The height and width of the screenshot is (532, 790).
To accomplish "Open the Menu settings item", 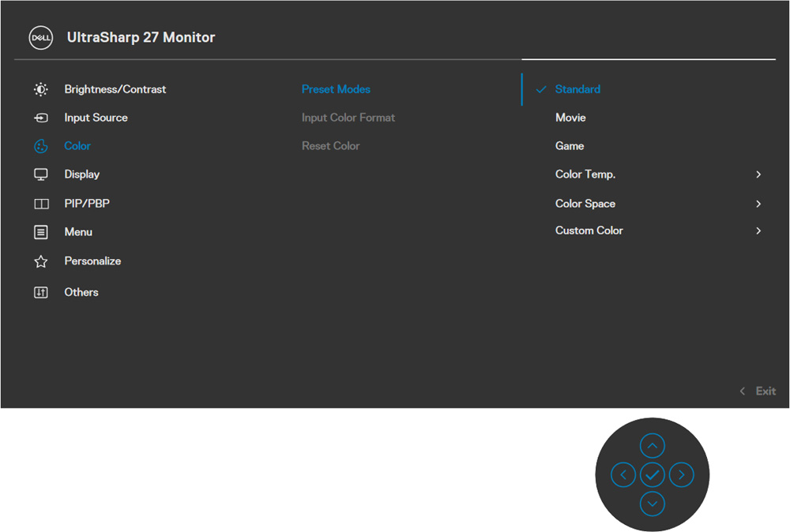I will pos(78,232).
